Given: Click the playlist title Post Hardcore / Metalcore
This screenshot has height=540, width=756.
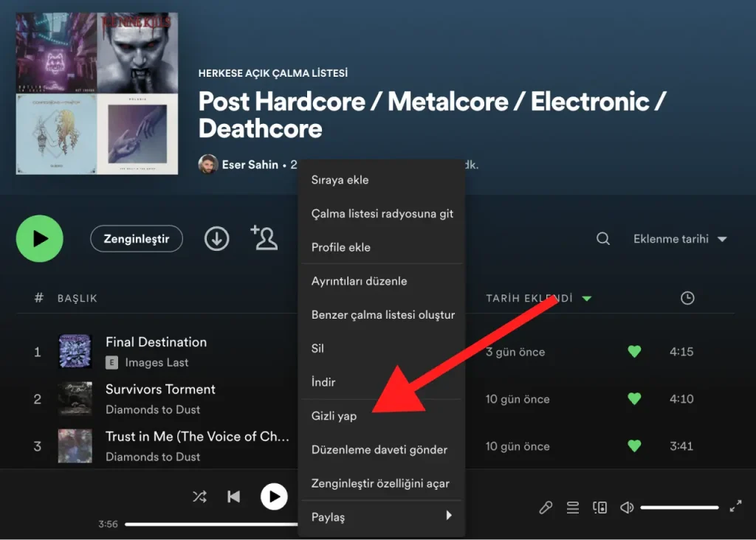Looking at the screenshot, I should point(432,115).
